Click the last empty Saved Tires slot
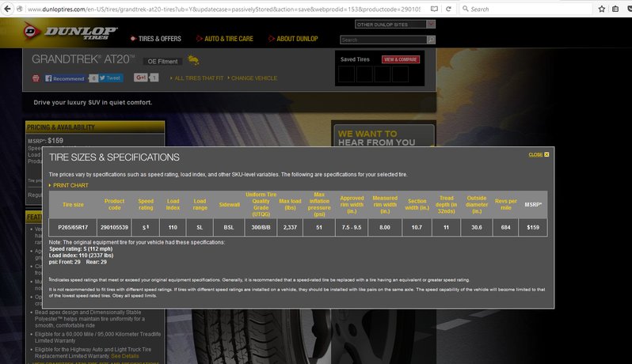This screenshot has width=632, height=364. pos(400,74)
